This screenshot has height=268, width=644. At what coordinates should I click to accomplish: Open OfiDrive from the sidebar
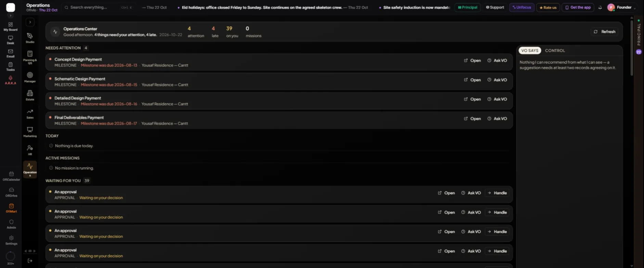(x=11, y=192)
